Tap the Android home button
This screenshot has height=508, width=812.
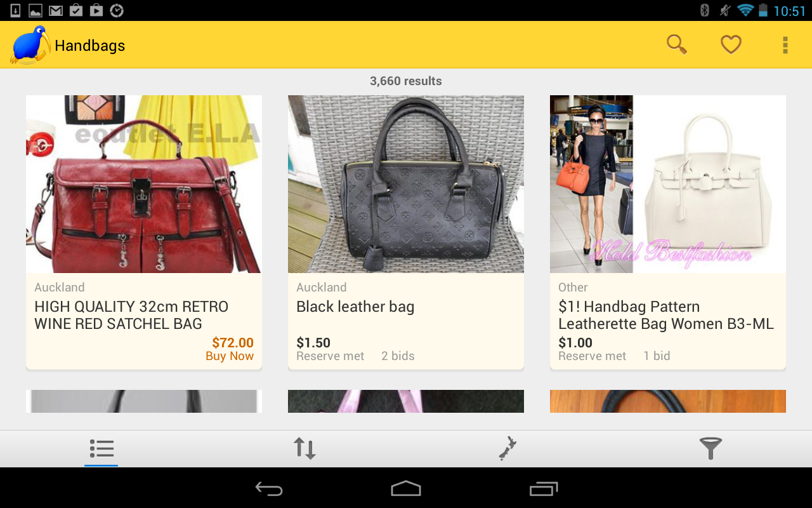pyautogui.click(x=406, y=488)
